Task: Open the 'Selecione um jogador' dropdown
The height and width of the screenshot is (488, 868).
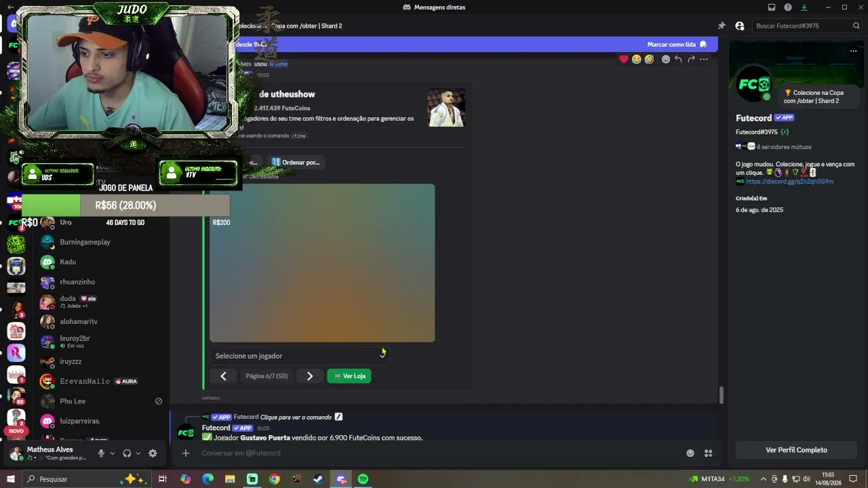Action: [300, 356]
